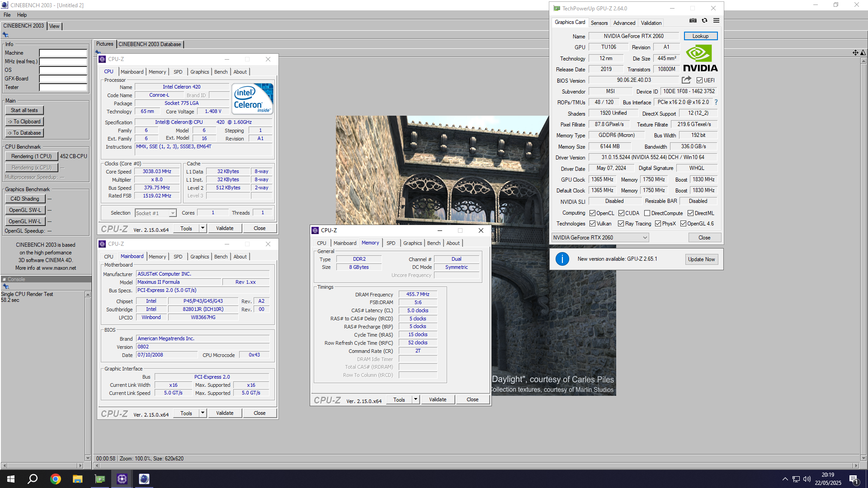Open the notification center icon
868x488 pixels.
[854, 479]
